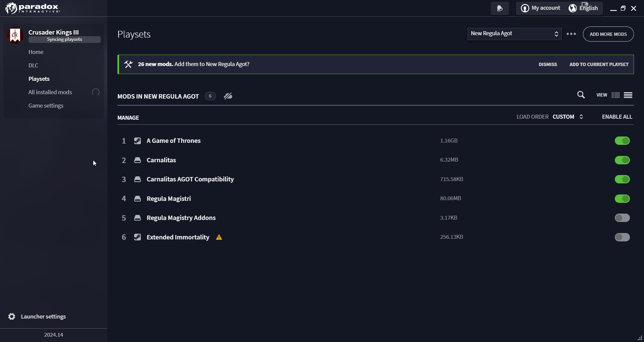Click the Paradox Interactive logo
Screen dimensions: 644x342
pyautogui.click(x=33, y=8)
